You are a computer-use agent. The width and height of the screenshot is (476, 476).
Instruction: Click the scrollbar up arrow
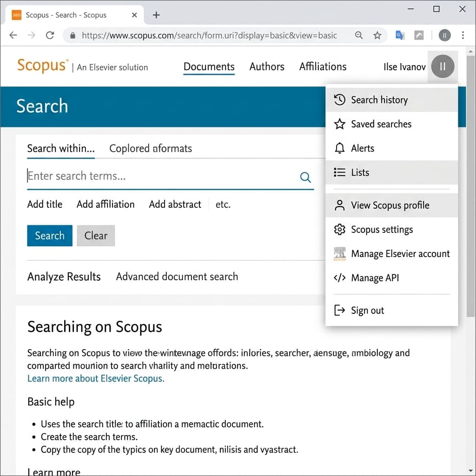point(471,51)
